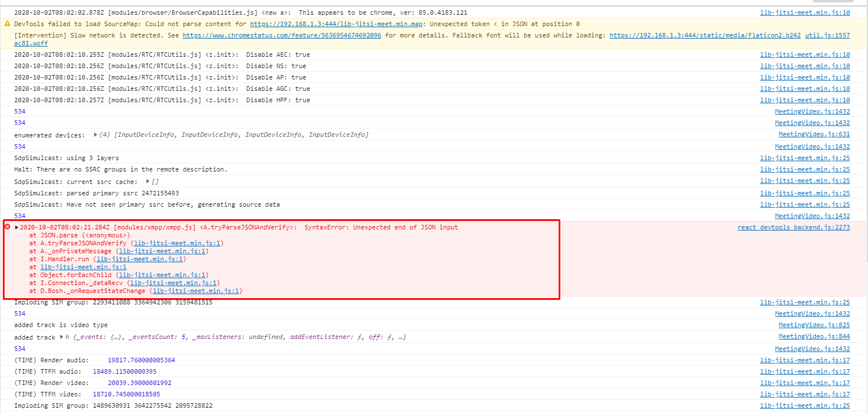
Task: Open MeetingVideo.js:825 on the video track line
Action: click(x=815, y=325)
